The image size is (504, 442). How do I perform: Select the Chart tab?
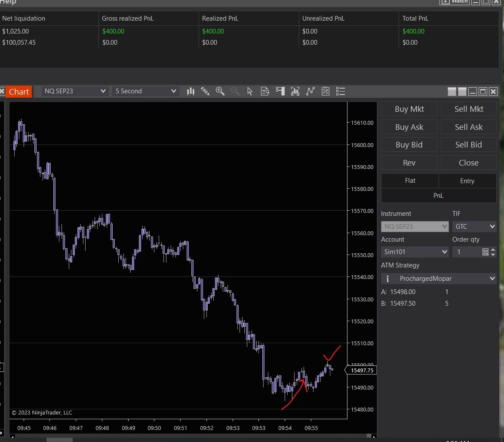[x=19, y=92]
